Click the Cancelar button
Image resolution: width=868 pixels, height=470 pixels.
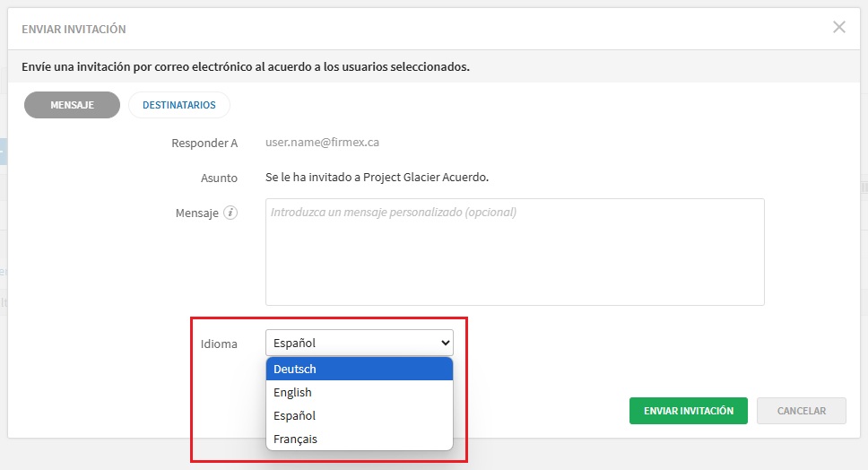[x=801, y=411]
